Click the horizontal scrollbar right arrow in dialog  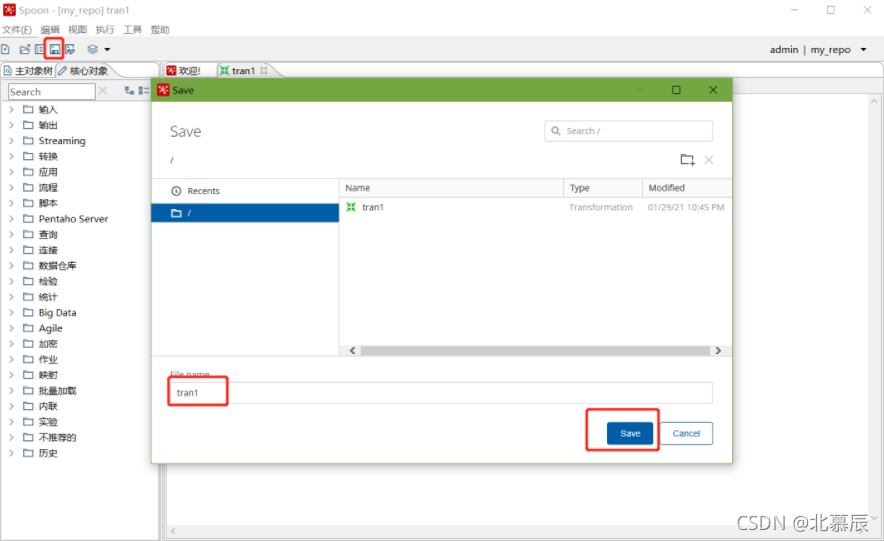[718, 351]
